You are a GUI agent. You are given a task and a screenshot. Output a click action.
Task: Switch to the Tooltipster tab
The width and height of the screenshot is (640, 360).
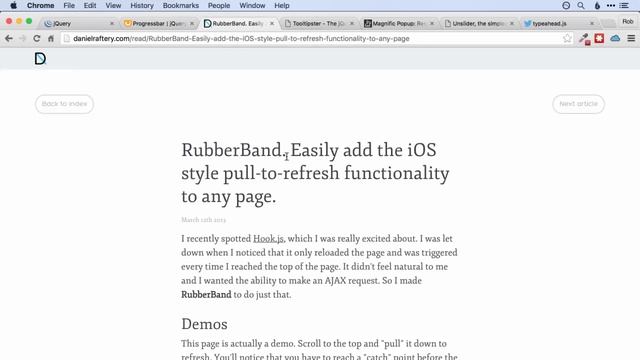click(x=318, y=24)
